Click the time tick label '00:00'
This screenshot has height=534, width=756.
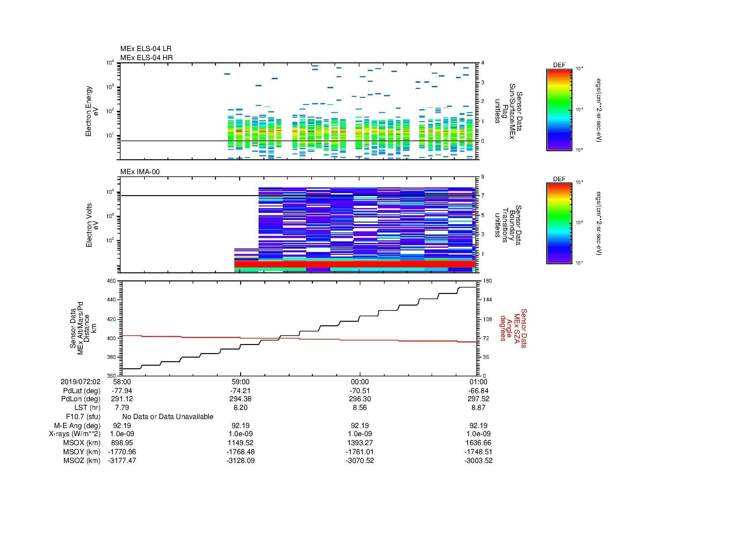(x=360, y=382)
